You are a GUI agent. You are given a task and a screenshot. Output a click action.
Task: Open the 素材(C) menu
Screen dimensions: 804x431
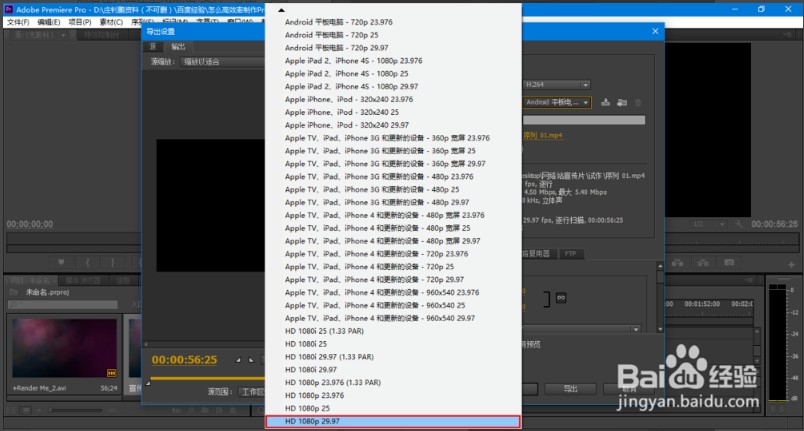113,21
